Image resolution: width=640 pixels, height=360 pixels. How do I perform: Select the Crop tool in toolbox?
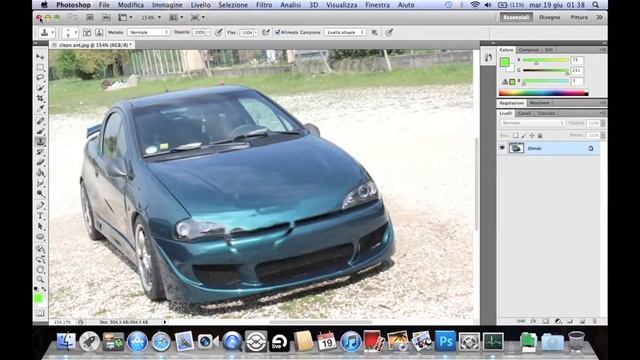click(40, 98)
